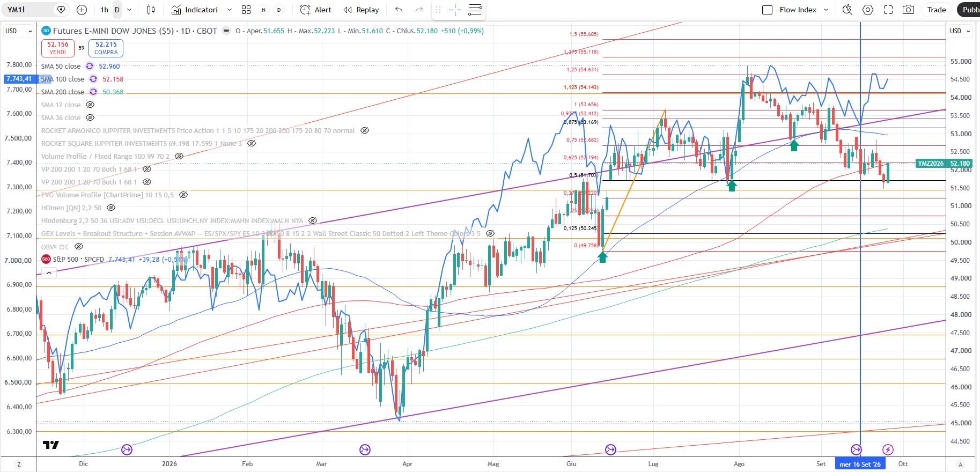Click the mer 16 Set '26 date marker
The image size is (980, 472).
click(x=860, y=464)
